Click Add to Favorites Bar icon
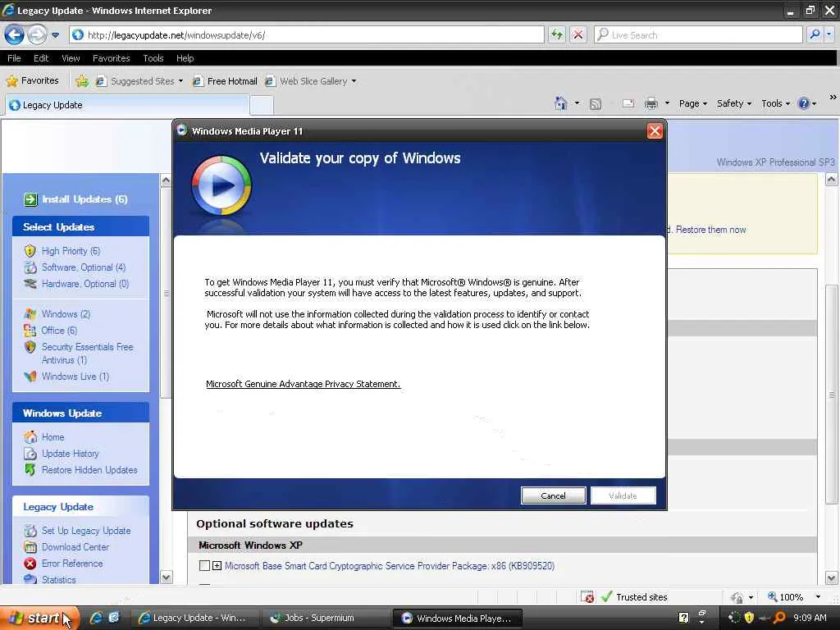The height and width of the screenshot is (630, 840). 81,81
